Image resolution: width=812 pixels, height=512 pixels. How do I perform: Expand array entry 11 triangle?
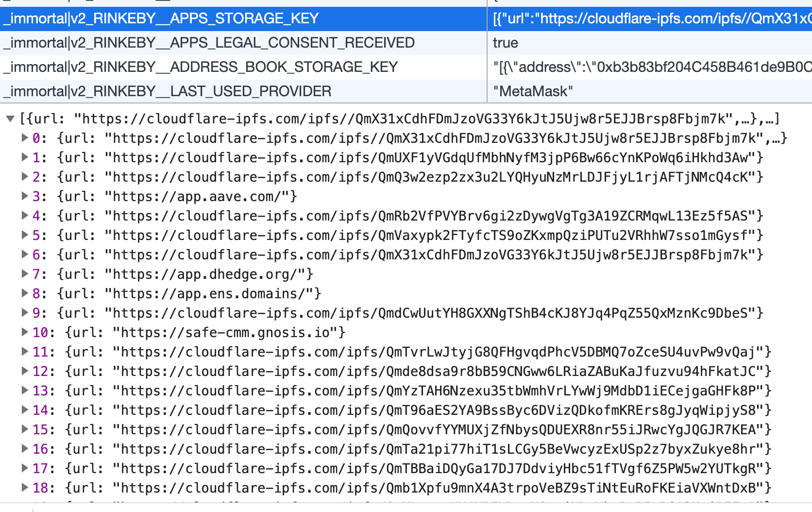point(24,352)
